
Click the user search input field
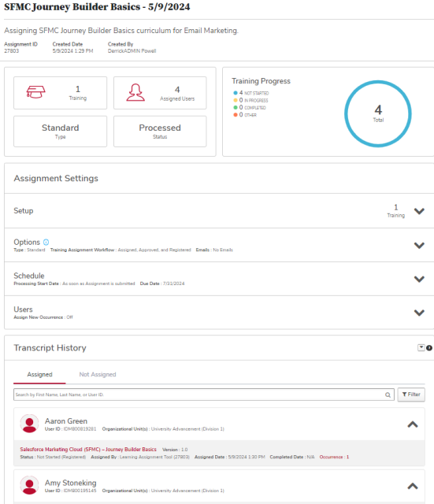[204, 395]
